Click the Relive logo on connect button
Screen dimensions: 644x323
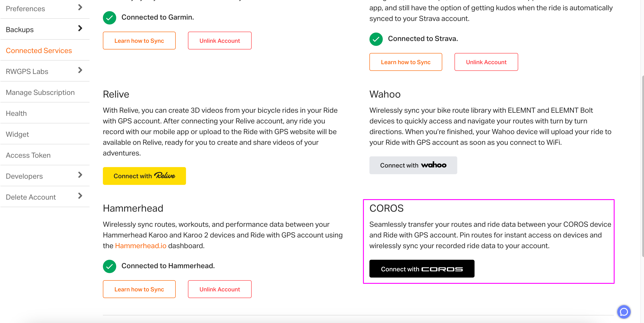[x=165, y=176]
